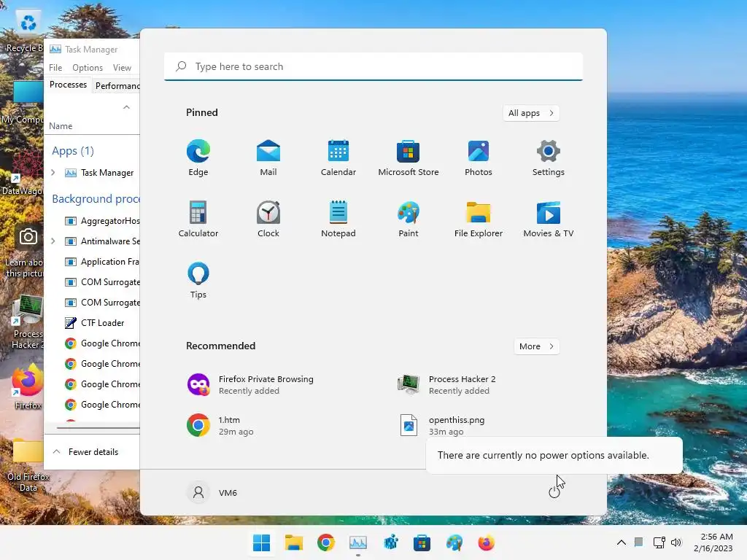Click the Name column header
This screenshot has width=747, height=560.
(x=61, y=126)
